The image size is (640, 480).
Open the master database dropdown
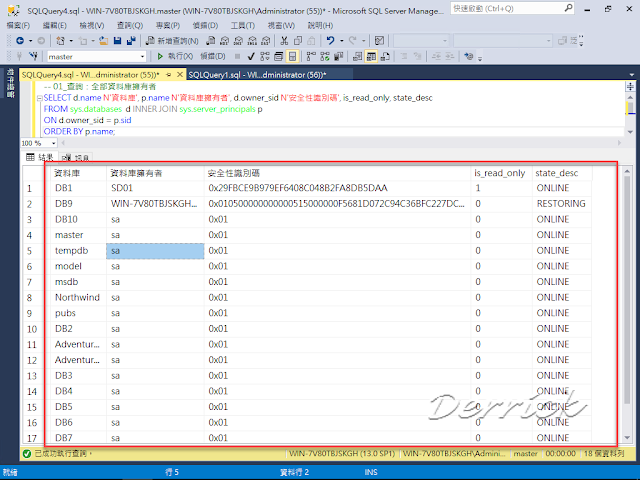[x=142, y=56]
